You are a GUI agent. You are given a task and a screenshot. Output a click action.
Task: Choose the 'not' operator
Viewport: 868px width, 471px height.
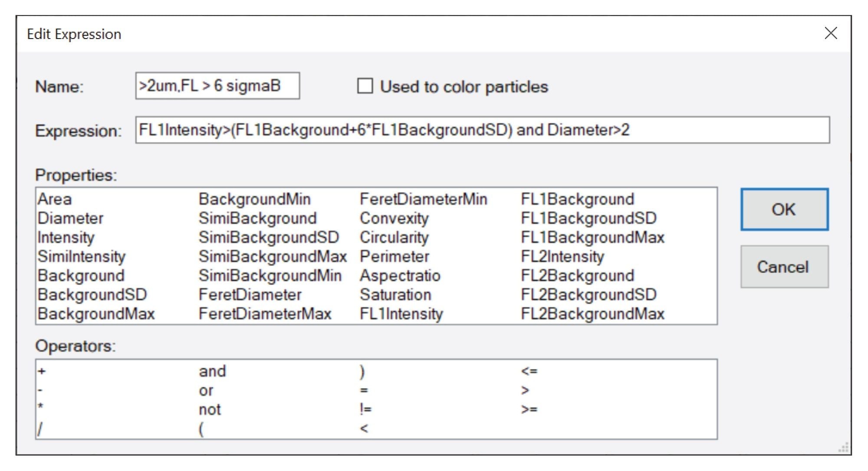pyautogui.click(x=210, y=409)
